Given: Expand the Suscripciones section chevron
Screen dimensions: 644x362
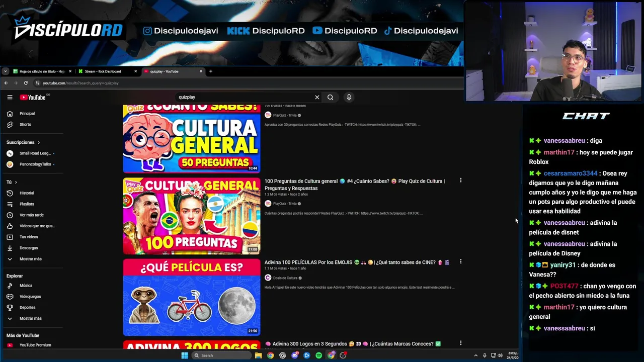Looking at the screenshot, I should click(x=38, y=142).
